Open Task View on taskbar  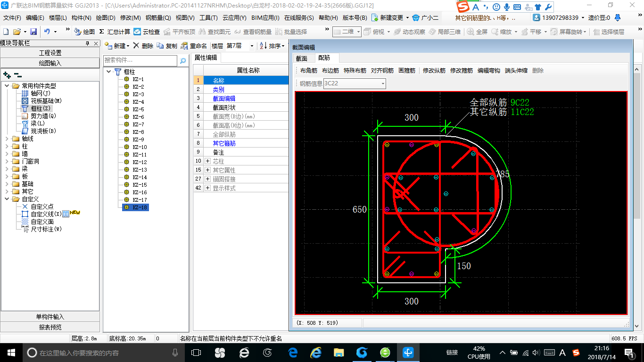point(196,353)
